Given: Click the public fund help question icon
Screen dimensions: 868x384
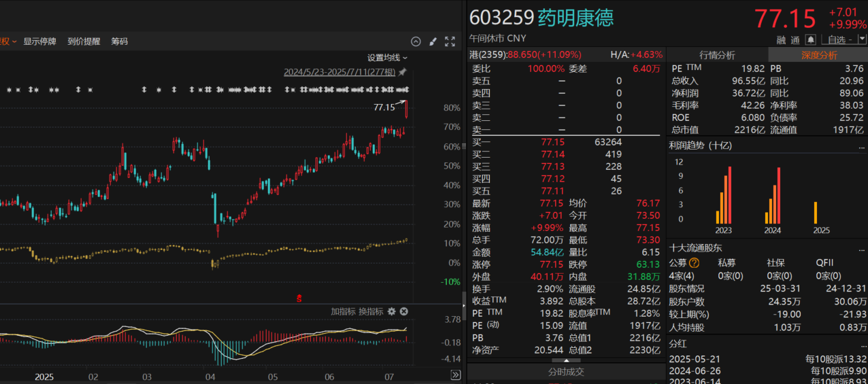Looking at the screenshot, I should [x=695, y=263].
